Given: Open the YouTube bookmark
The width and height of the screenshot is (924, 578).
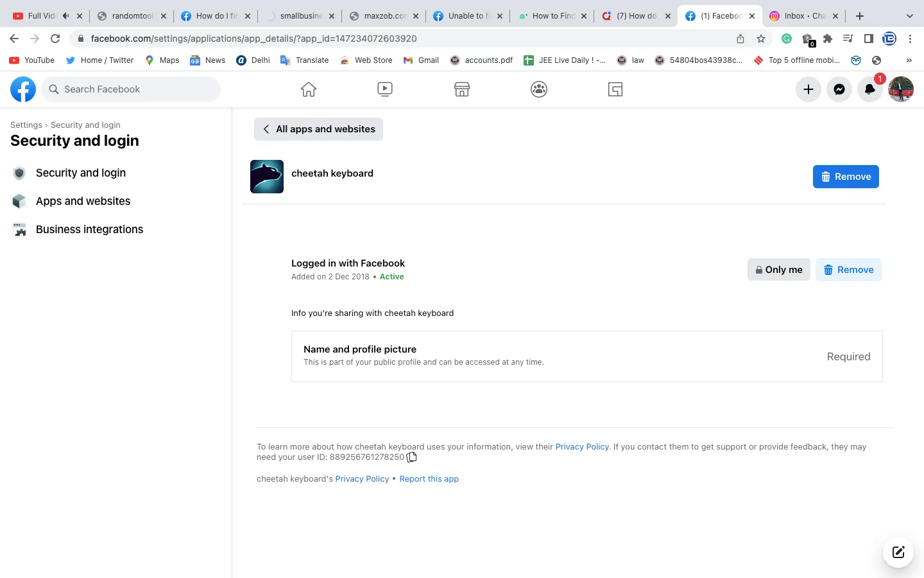Looking at the screenshot, I should 32,60.
